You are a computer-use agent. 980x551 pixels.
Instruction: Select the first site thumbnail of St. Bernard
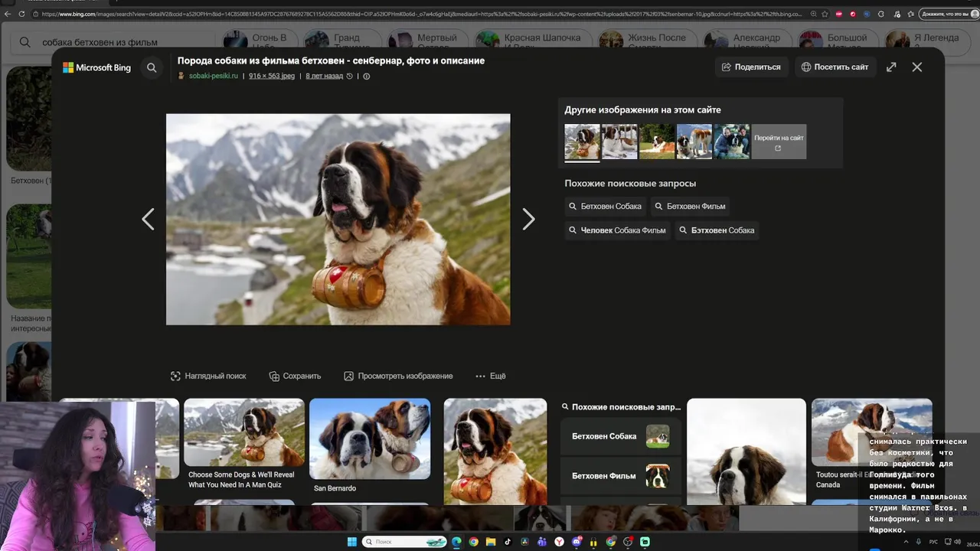[x=582, y=141]
